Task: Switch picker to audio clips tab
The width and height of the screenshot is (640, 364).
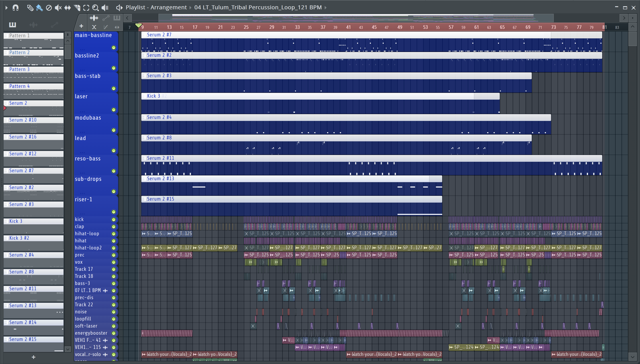Action: click(x=33, y=25)
